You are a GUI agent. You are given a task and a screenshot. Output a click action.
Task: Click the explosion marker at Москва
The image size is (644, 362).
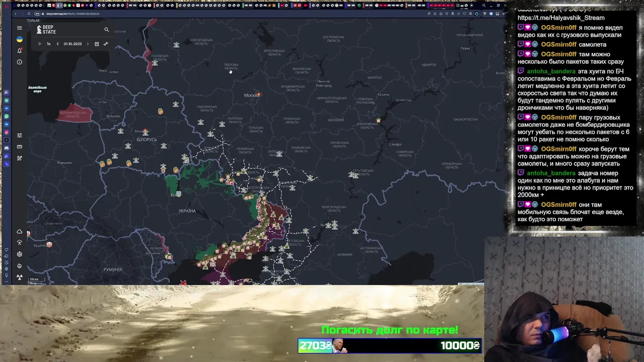259,95
